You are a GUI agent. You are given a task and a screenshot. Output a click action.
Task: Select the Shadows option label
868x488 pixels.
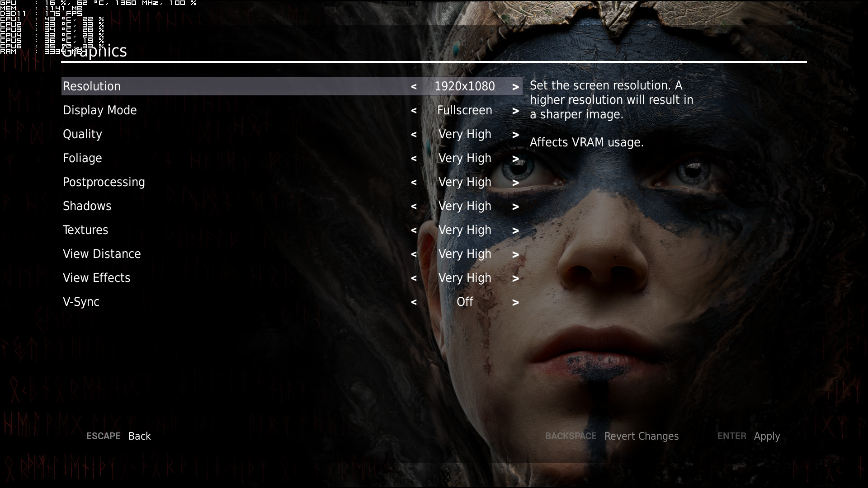pyautogui.click(x=87, y=206)
